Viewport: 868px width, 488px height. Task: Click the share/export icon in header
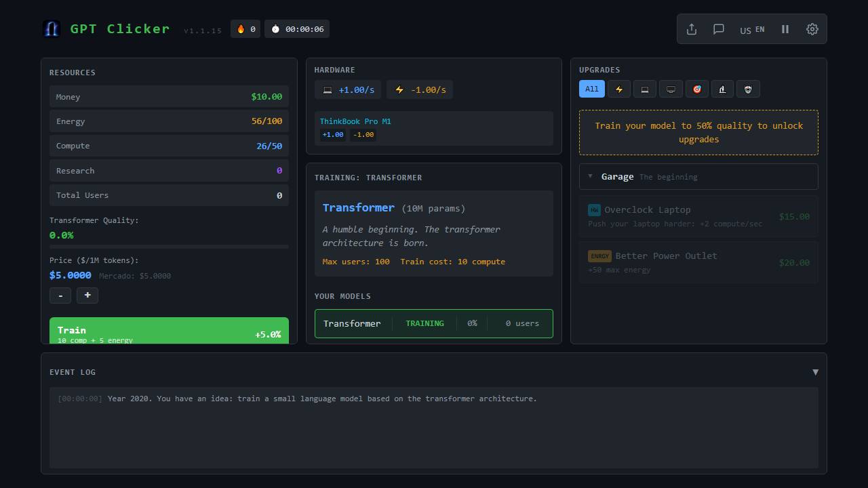(692, 29)
